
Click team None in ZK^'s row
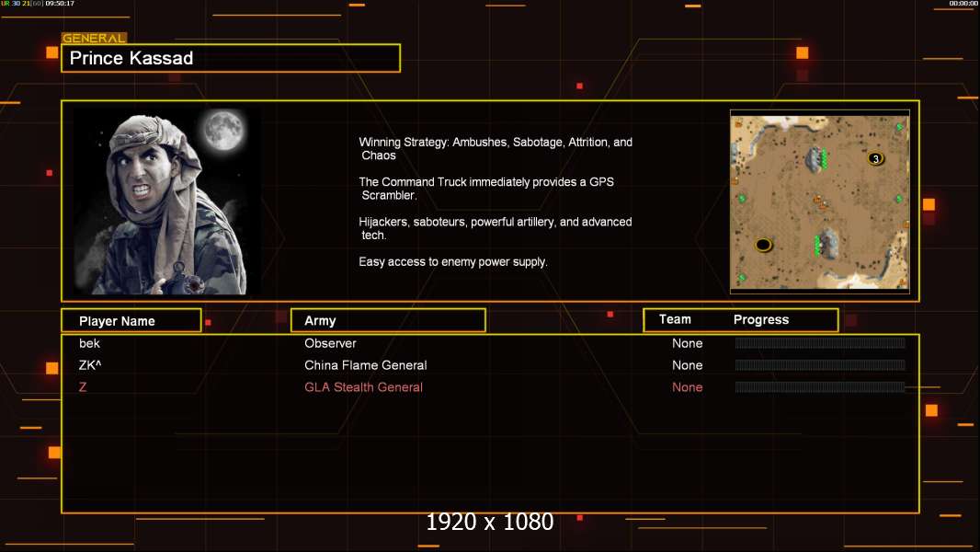coord(687,365)
